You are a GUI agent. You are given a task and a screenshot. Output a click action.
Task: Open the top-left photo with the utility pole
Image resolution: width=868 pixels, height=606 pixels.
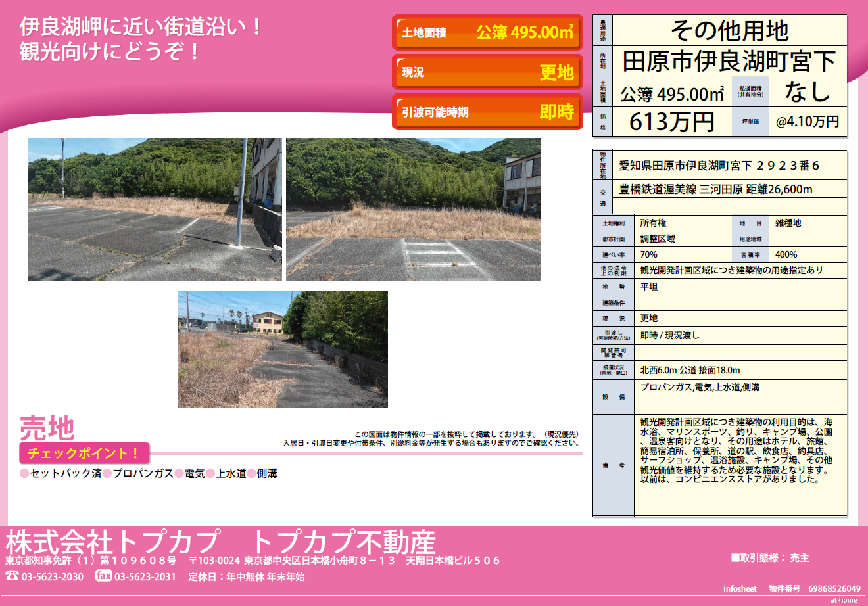tap(155, 209)
